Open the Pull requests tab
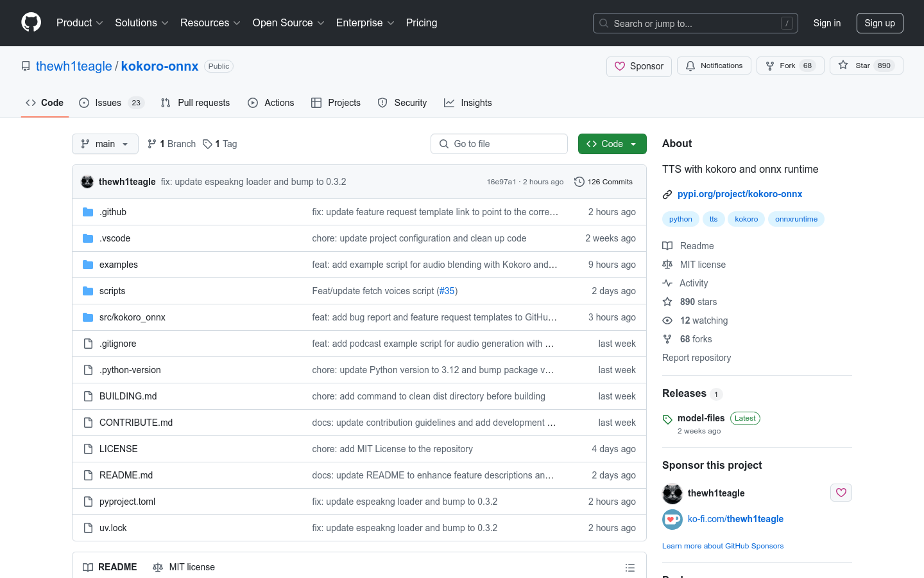Viewport: 924px width, 578px height. pyautogui.click(x=195, y=103)
